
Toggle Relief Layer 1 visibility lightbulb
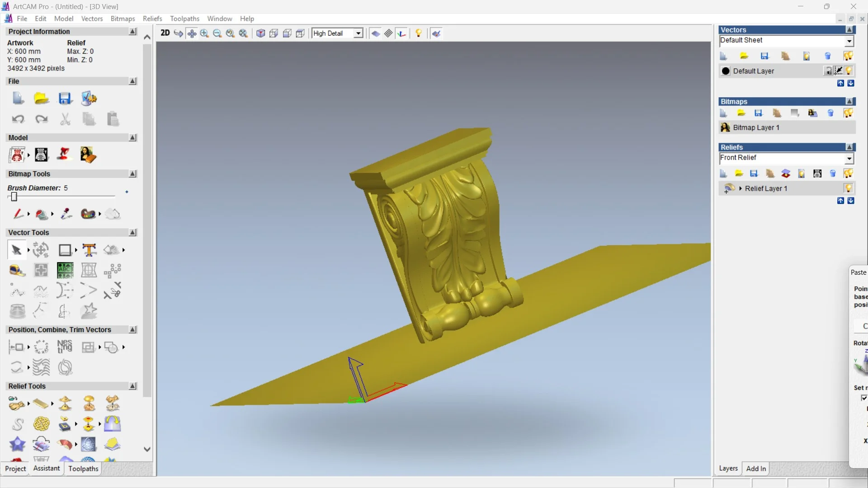click(x=849, y=188)
